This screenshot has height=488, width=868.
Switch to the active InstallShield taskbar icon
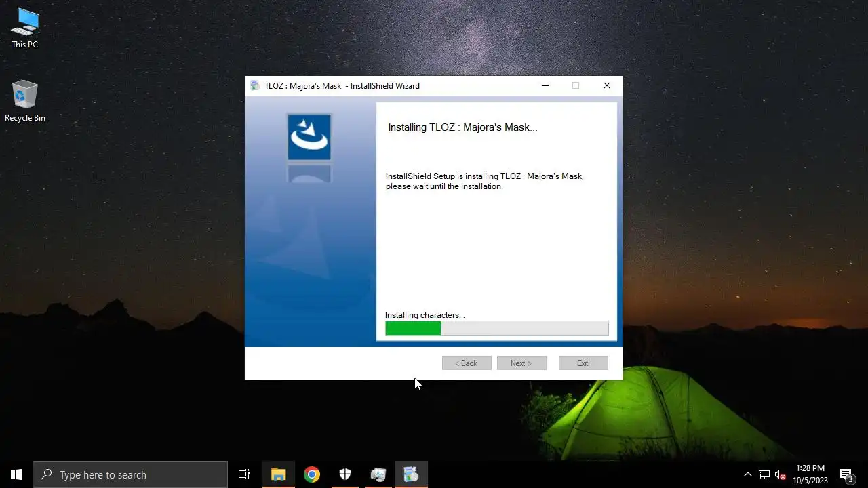tap(411, 474)
